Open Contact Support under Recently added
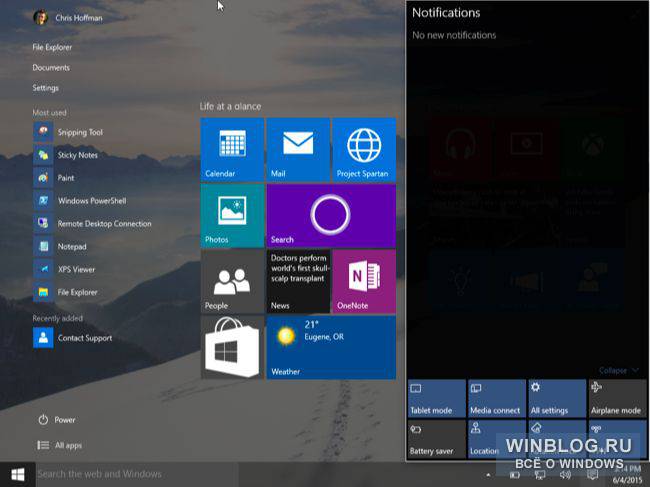The image size is (650, 487). click(x=73, y=338)
